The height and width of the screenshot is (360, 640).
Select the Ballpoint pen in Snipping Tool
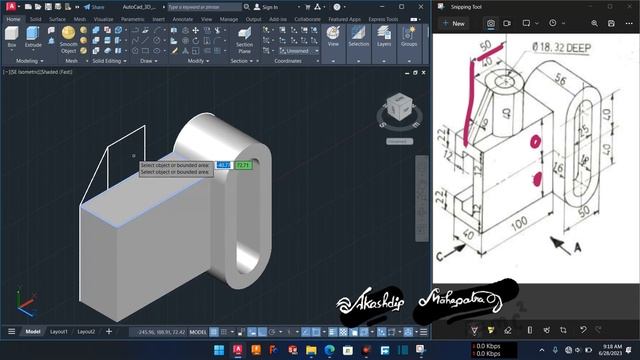[474, 330]
